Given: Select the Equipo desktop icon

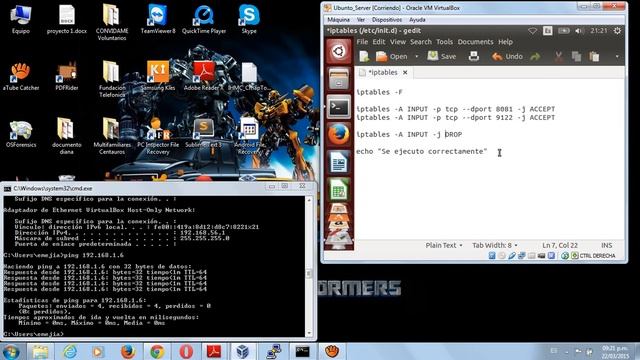Looking at the screenshot, I should click(21, 20).
